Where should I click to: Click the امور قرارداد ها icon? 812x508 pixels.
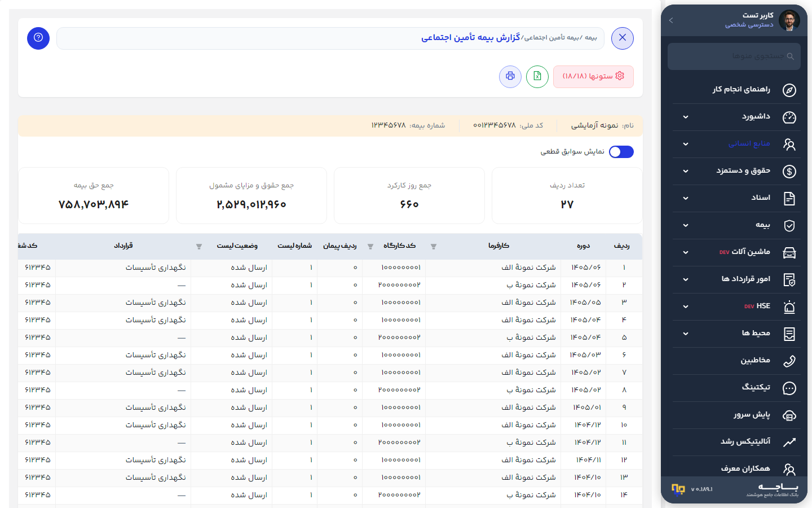(789, 279)
